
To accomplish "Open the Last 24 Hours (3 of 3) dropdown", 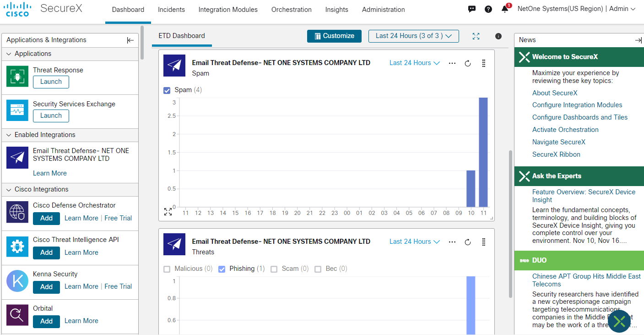I will click(x=414, y=36).
